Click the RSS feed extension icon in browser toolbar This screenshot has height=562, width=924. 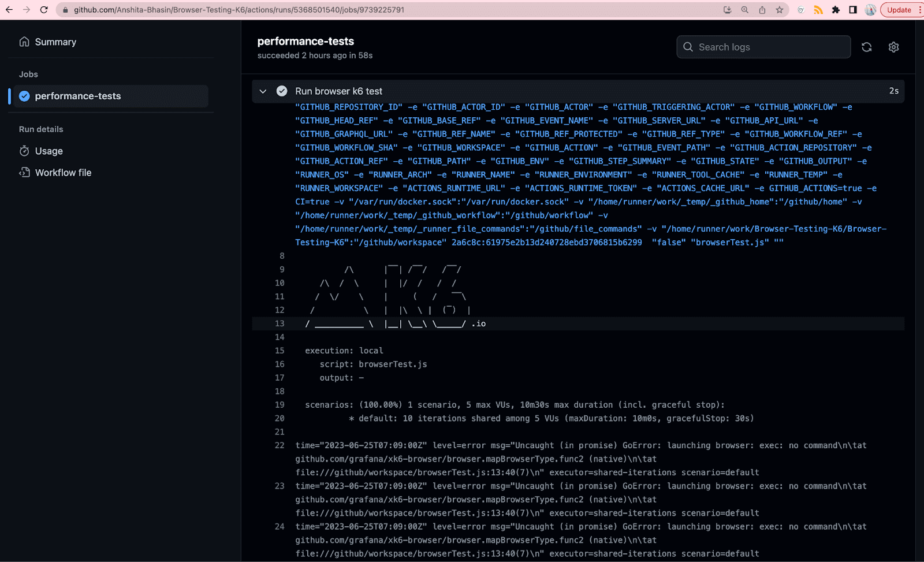click(818, 10)
